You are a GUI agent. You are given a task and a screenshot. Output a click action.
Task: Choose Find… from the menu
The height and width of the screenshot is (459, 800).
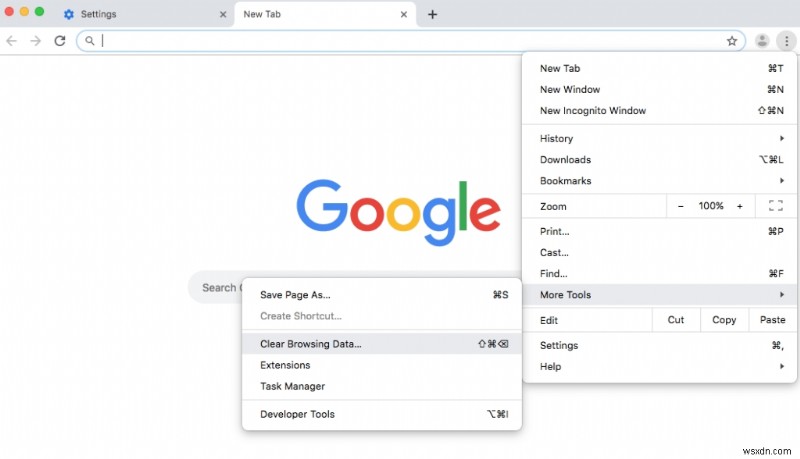(660, 273)
